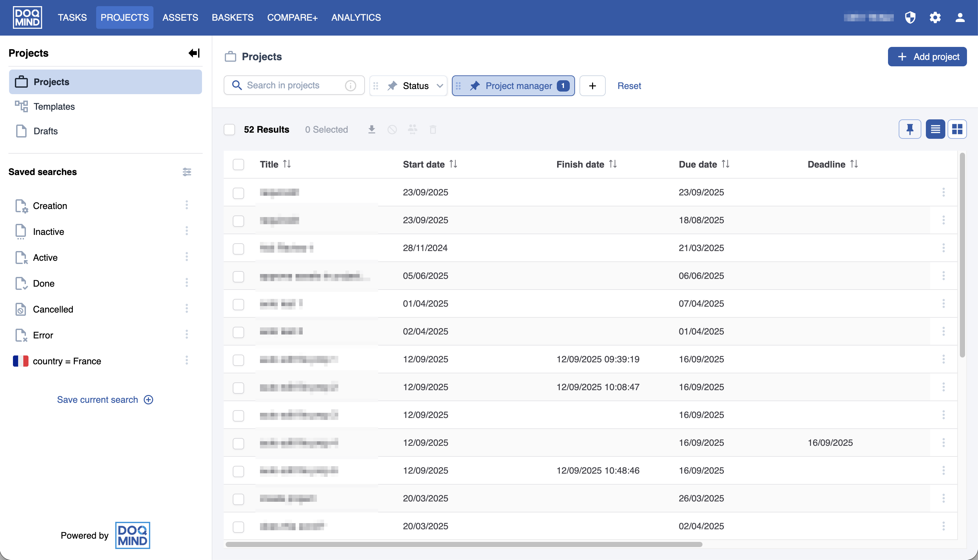
Task: Open options for country = France search
Action: [x=187, y=360]
